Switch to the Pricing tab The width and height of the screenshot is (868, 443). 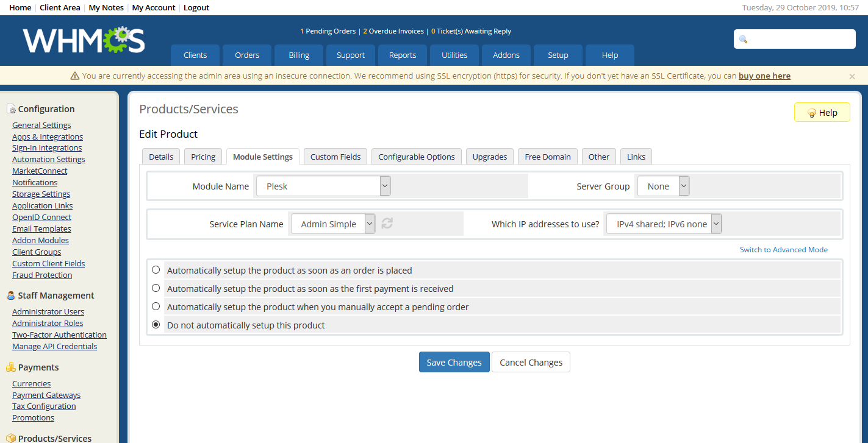[x=203, y=157]
